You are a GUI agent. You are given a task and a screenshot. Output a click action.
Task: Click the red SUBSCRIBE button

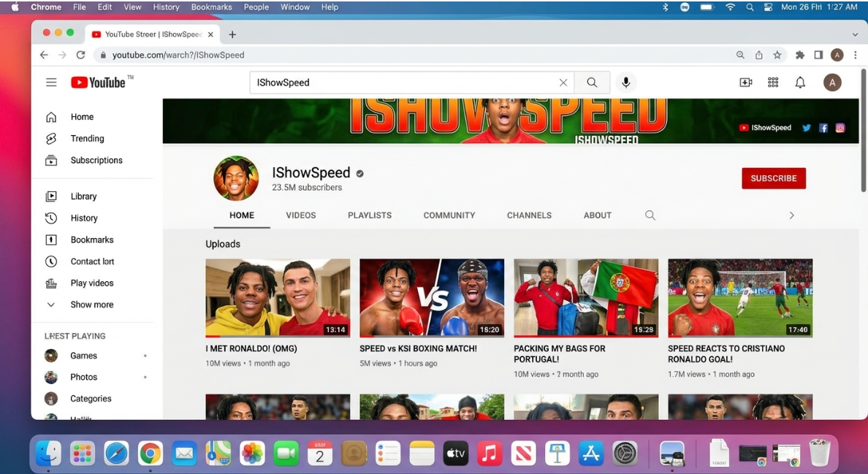click(x=773, y=178)
